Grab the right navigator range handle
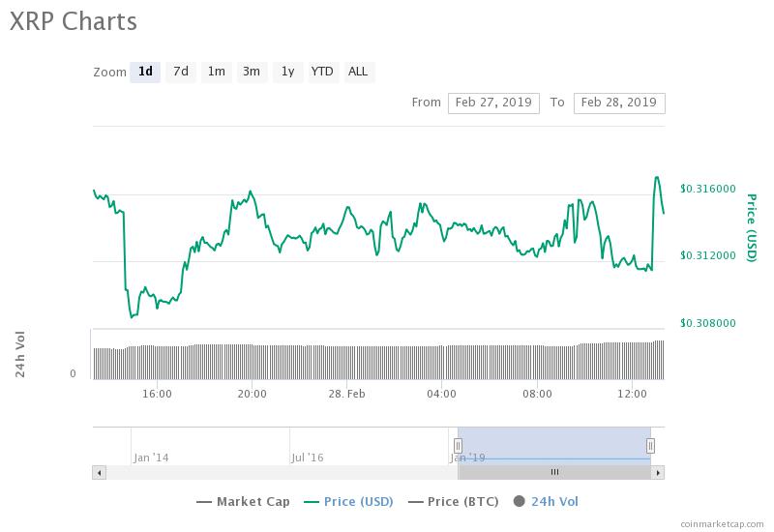 [650, 446]
